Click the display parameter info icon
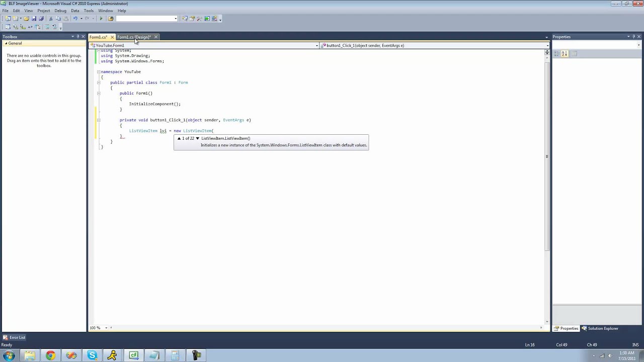Viewport: 644px width, 362px height. 16,27
